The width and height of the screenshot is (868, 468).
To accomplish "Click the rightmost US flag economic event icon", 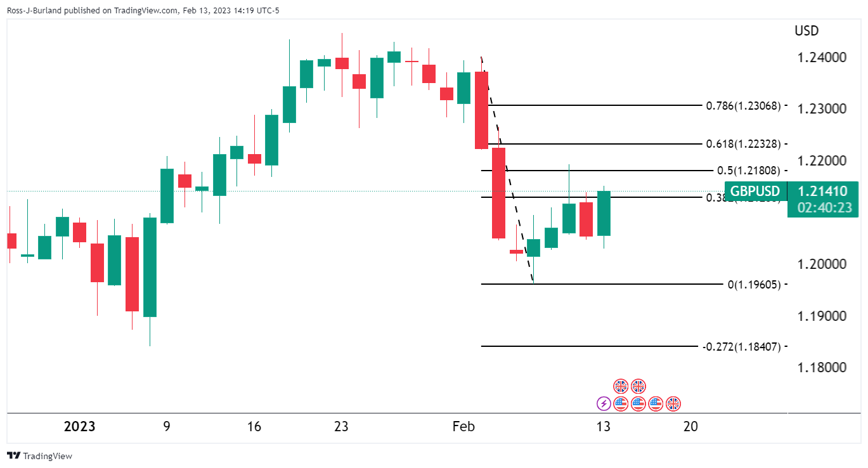I will coord(656,403).
